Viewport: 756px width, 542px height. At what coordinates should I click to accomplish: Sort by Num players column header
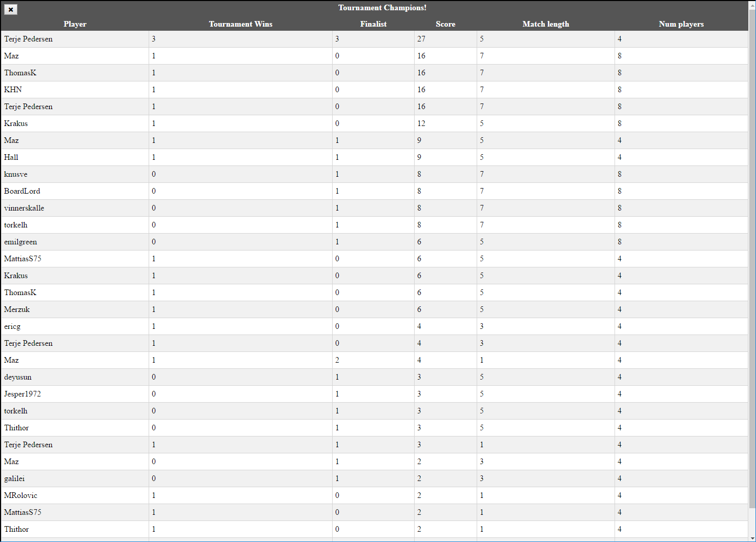681,24
